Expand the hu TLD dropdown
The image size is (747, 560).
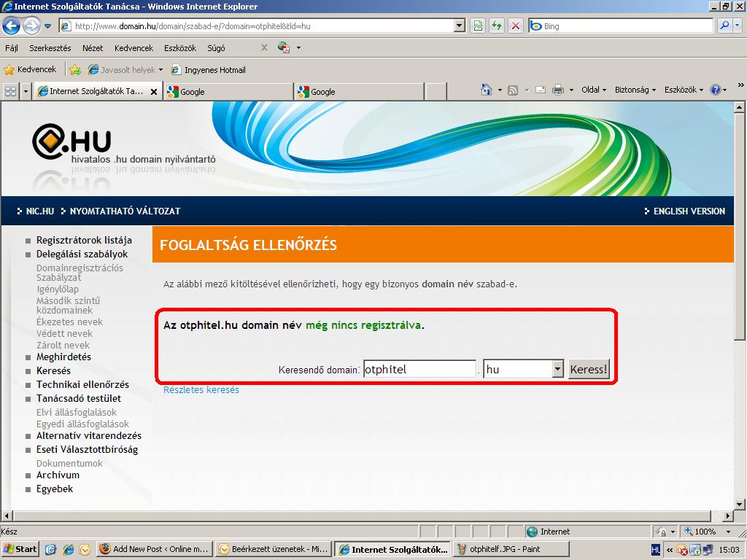(x=558, y=369)
